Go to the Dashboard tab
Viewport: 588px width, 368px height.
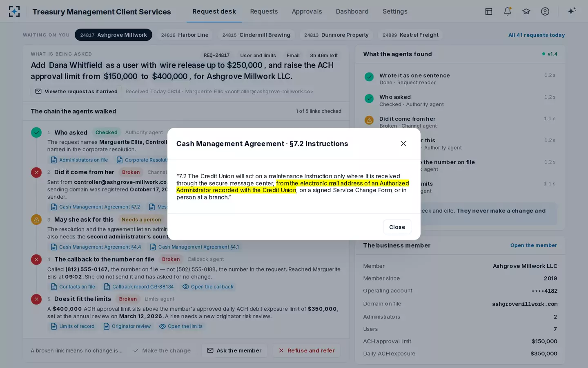click(x=352, y=11)
